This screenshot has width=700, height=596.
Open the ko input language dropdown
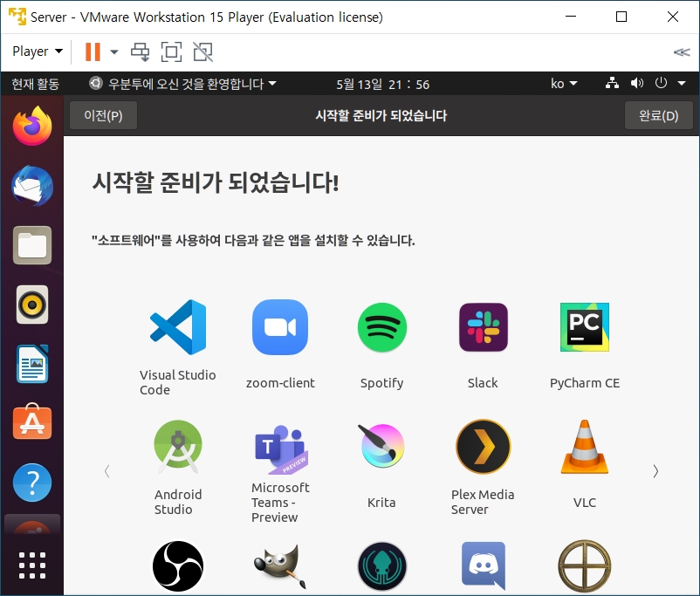point(564,84)
